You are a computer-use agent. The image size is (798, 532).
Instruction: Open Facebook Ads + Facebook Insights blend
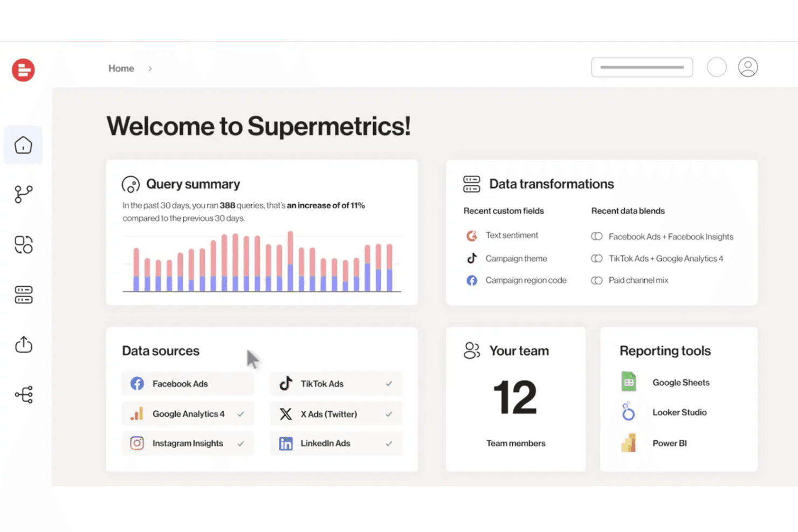[671, 237]
